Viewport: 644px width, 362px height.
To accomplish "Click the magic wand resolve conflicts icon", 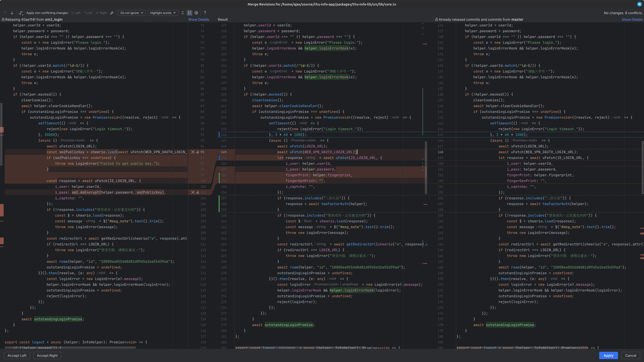I will [x=112, y=13].
